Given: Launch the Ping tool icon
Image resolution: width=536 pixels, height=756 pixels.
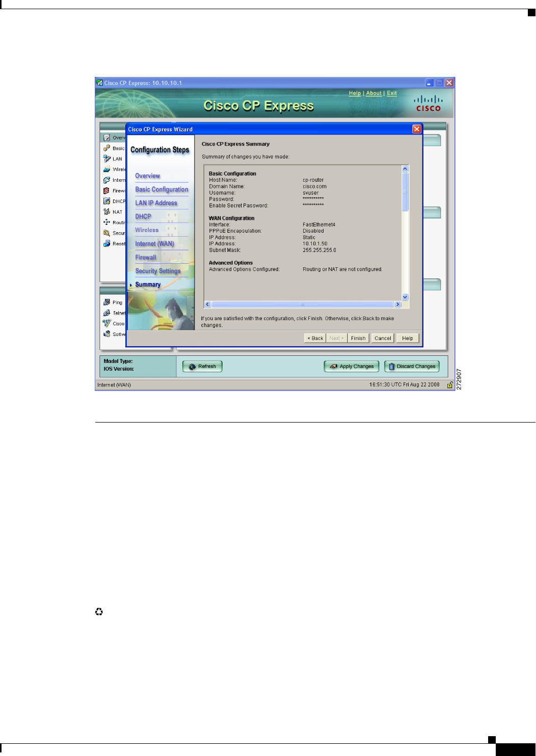Looking at the screenshot, I should click(107, 302).
